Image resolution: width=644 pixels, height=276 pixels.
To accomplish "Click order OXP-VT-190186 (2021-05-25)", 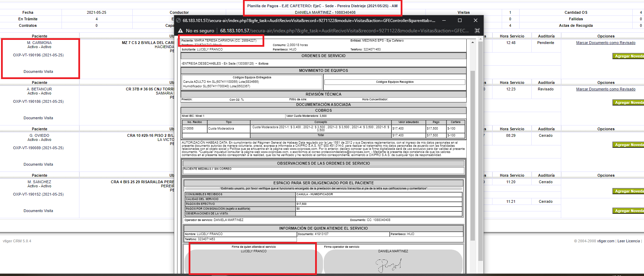I will point(38,101).
